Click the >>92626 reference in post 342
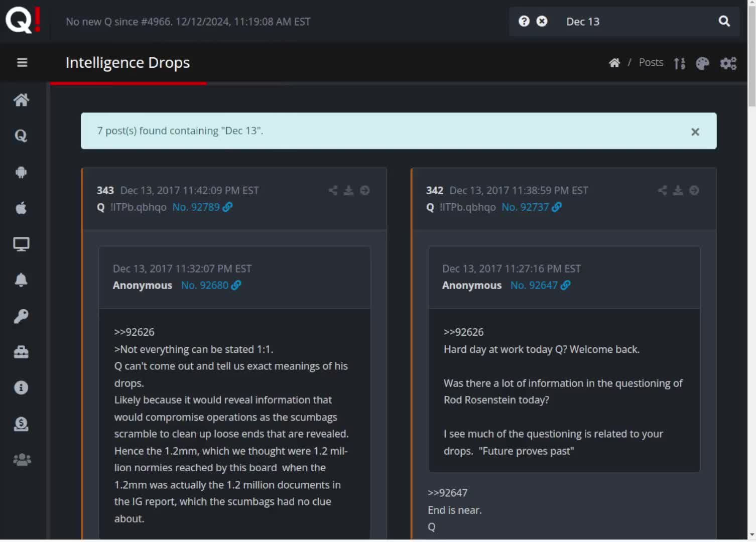756x542 pixels. point(463,332)
